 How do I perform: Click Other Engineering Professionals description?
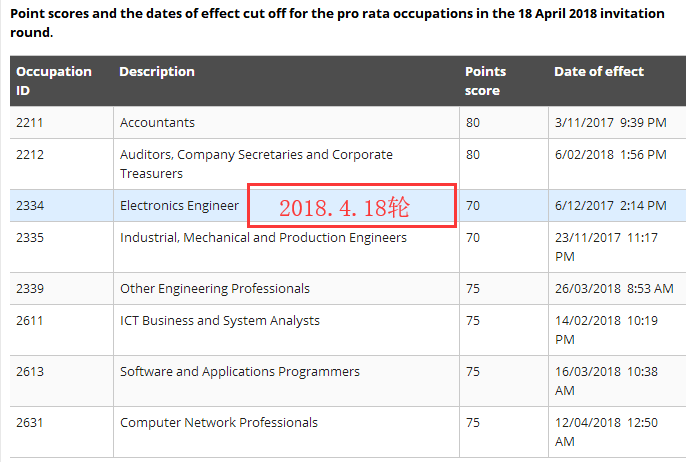point(215,289)
